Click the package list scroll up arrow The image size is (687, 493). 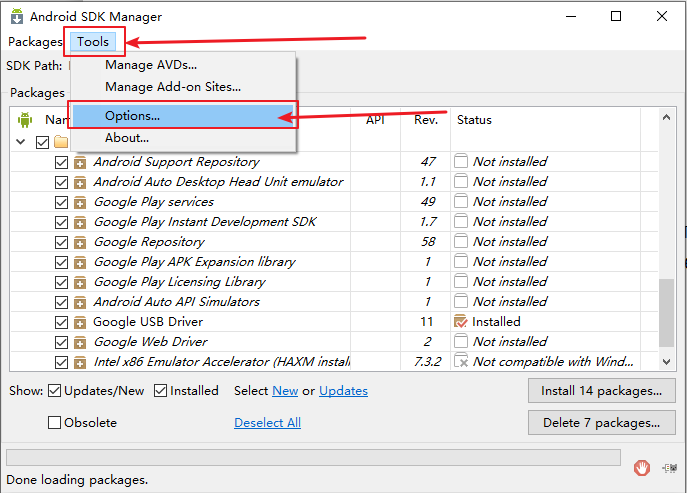(666, 117)
